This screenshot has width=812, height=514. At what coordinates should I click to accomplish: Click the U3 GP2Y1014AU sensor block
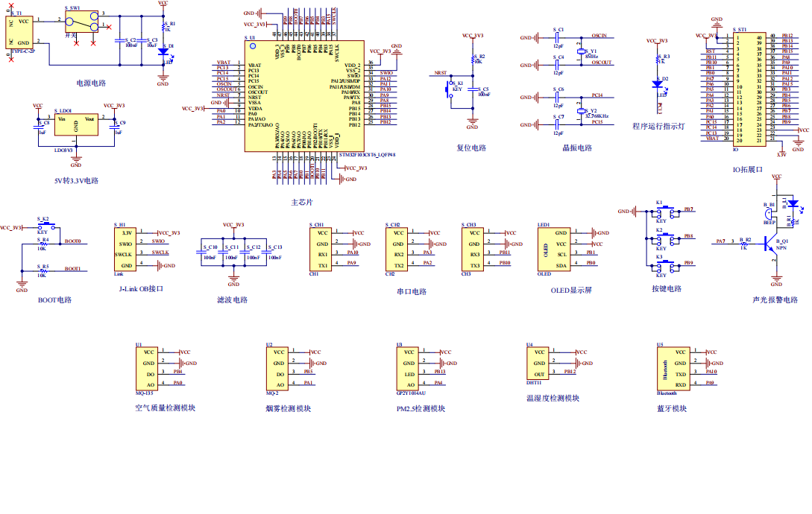(408, 369)
